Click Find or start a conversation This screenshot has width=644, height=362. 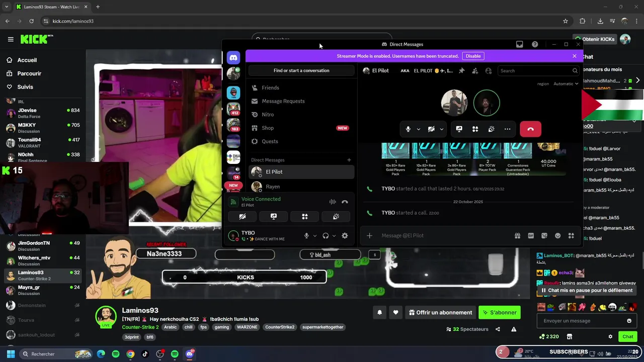click(301, 70)
